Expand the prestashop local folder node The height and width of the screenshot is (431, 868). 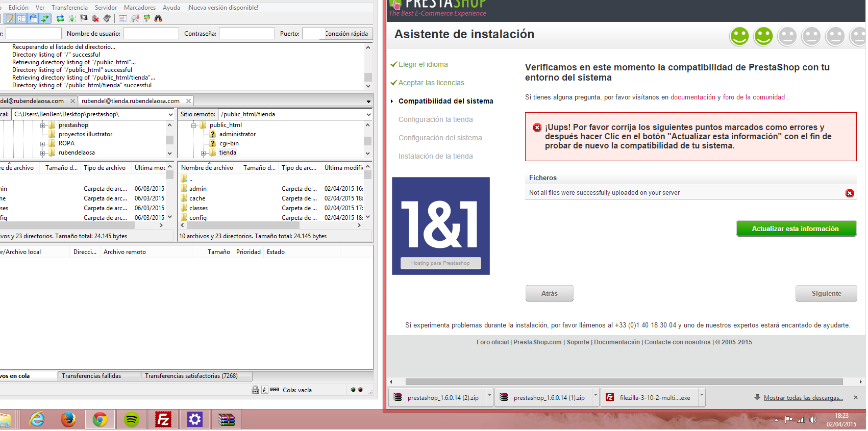[43, 125]
